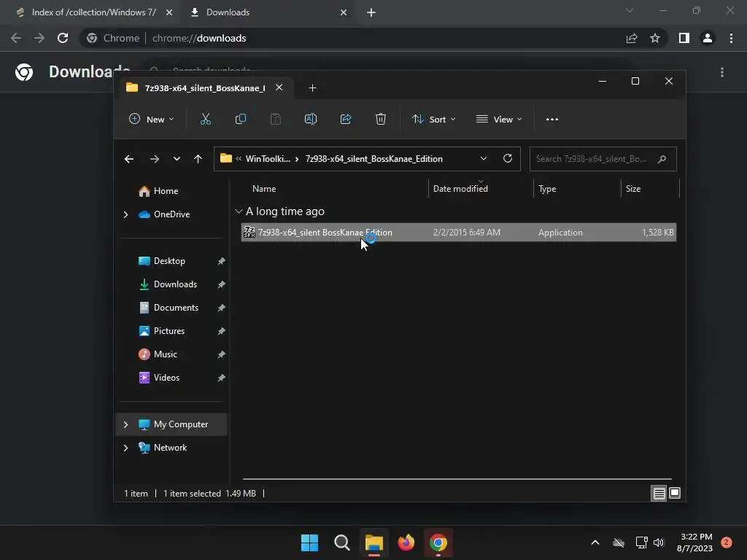This screenshot has width=747, height=560.
Task: Click the 7z SFX application file icon
Action: click(x=249, y=232)
